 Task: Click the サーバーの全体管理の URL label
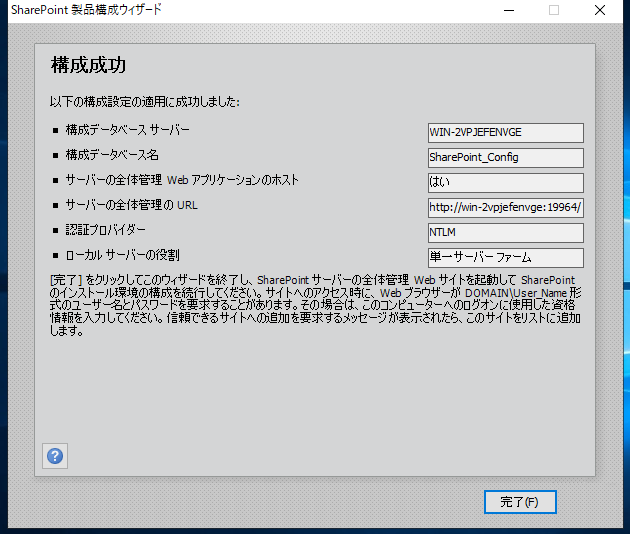point(131,205)
